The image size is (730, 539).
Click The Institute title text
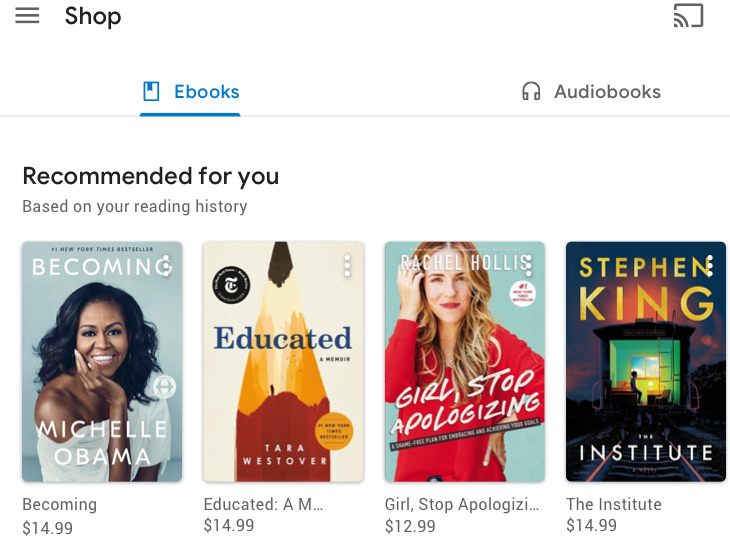pyautogui.click(x=614, y=504)
